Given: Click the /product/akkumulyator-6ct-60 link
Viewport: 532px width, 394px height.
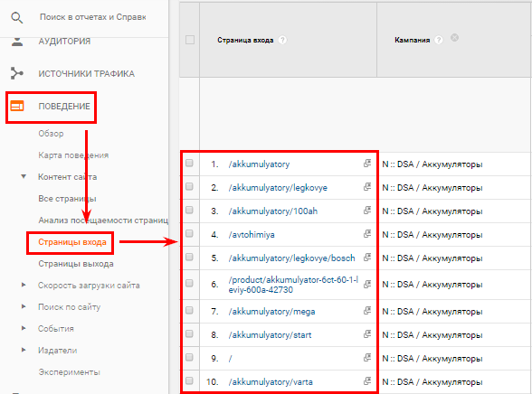Looking at the screenshot, I should [x=293, y=285].
